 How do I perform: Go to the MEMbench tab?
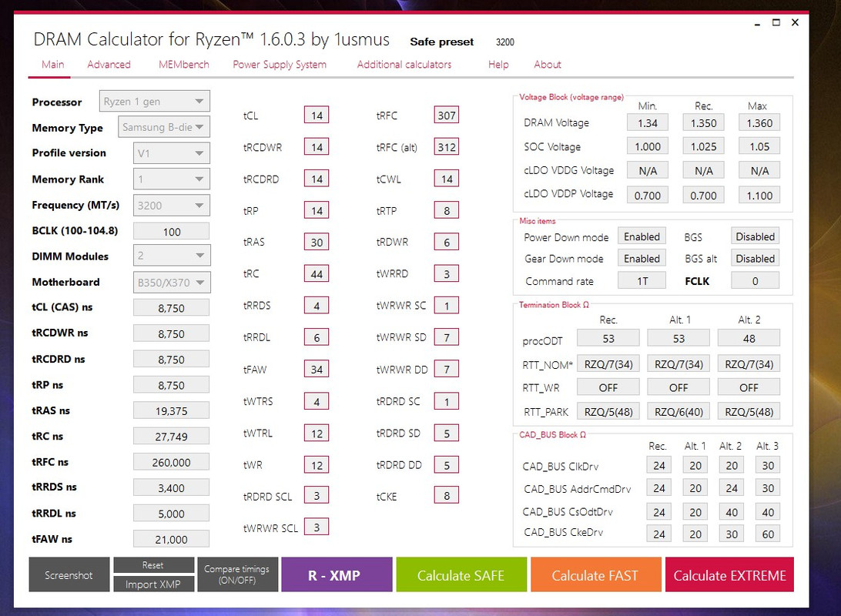pyautogui.click(x=184, y=65)
